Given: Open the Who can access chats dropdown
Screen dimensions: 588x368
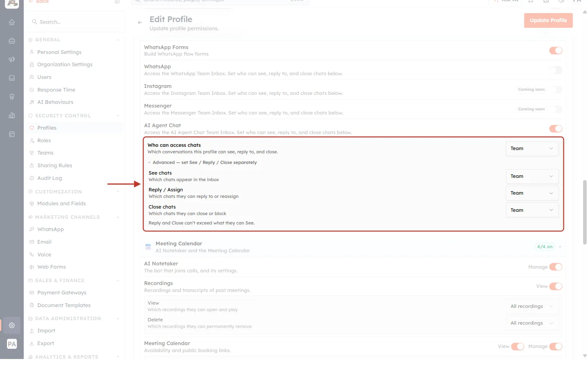Looking at the screenshot, I should [532, 149].
